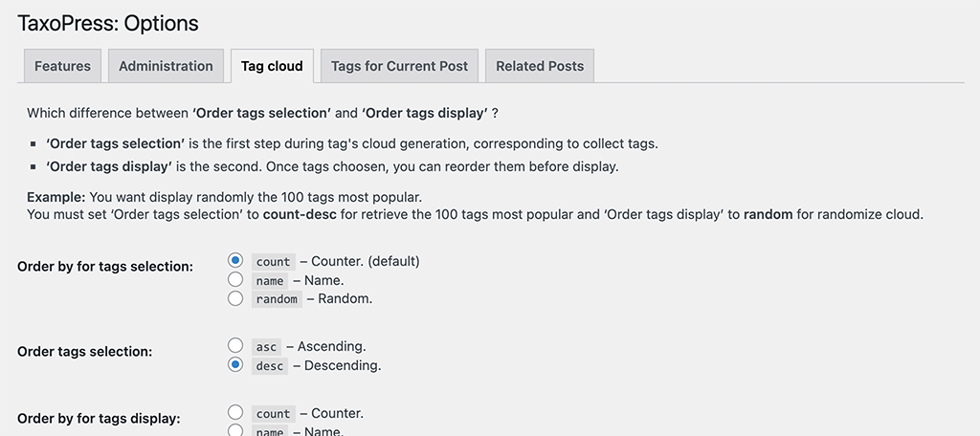Go to Tags for Current Post tab
Image resolution: width=980 pixels, height=436 pixels.
399,66
